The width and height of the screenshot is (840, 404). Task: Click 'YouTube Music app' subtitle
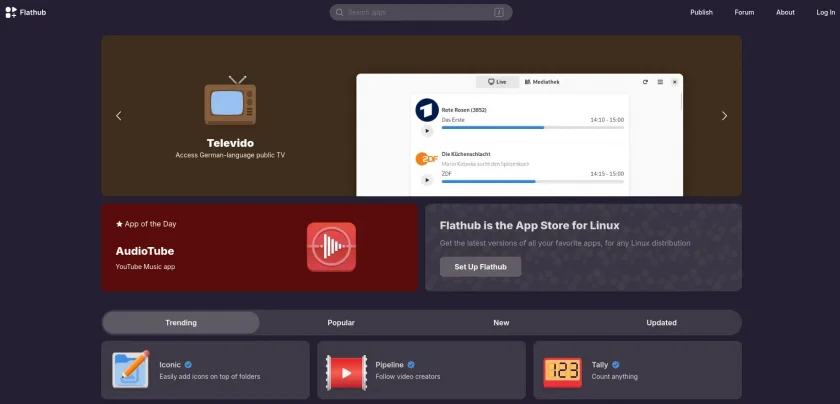(145, 266)
